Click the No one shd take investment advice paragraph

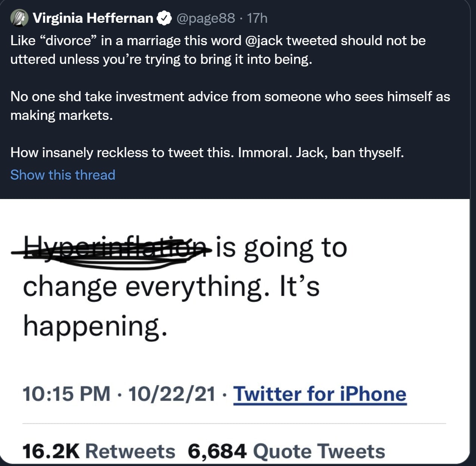coord(230,106)
